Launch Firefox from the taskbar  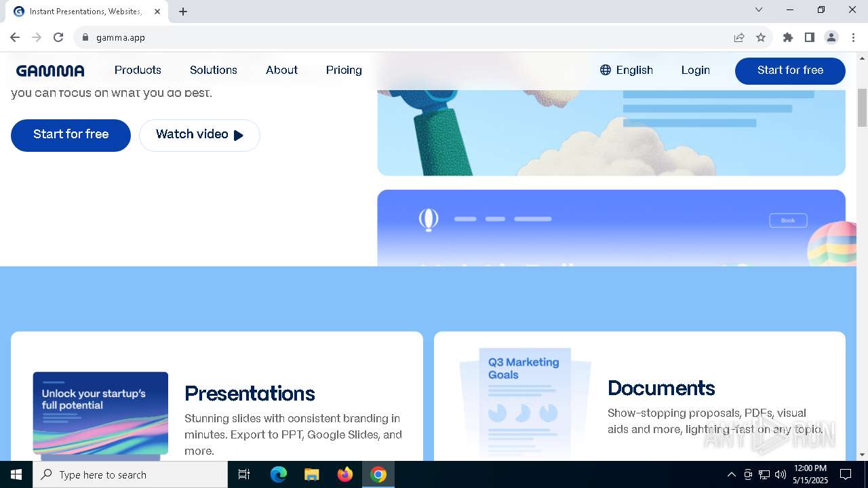coord(345,474)
